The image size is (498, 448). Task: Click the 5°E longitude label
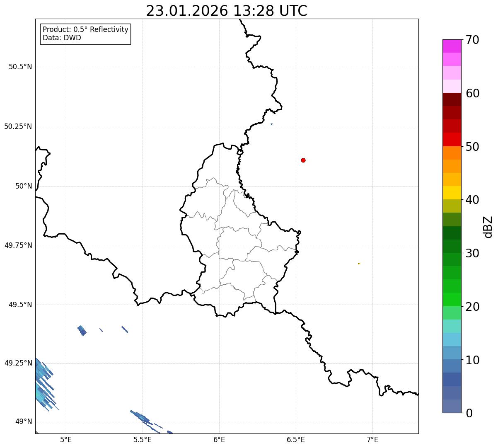(x=66, y=439)
